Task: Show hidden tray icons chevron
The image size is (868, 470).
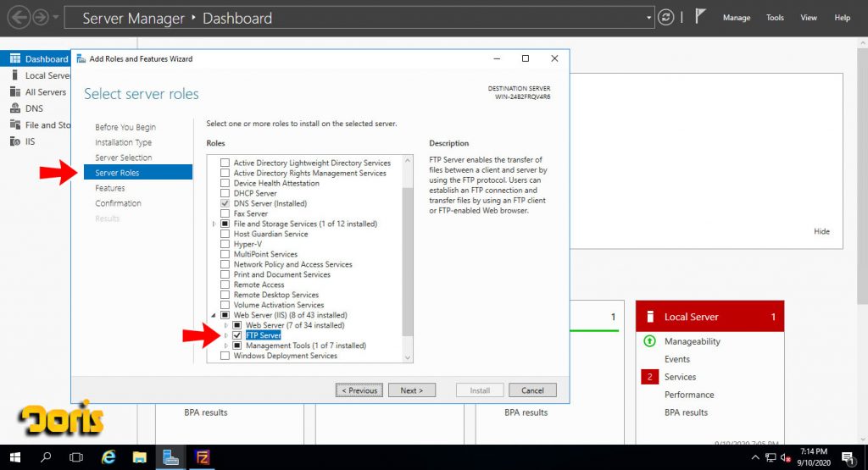Action: (755, 457)
